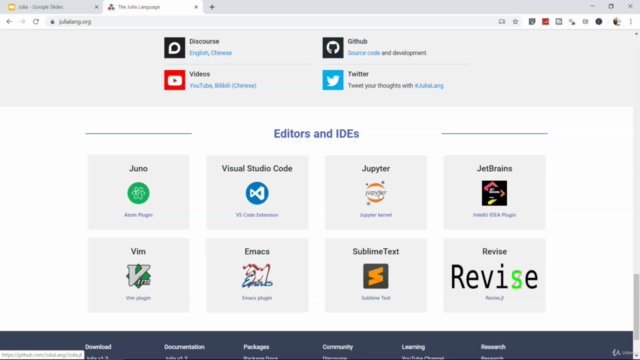Image resolution: width=640 pixels, height=360 pixels.
Task: Click the Discourse logo icon
Action: coord(174,48)
